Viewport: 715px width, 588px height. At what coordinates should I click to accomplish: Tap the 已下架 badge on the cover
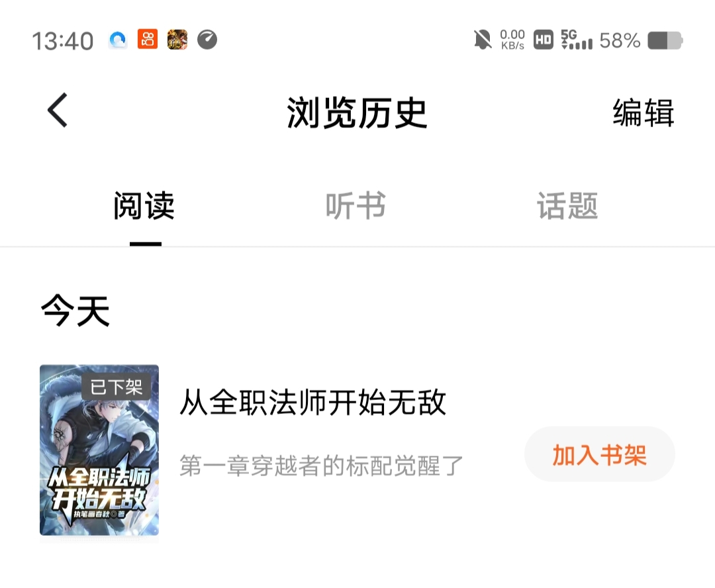tap(117, 387)
